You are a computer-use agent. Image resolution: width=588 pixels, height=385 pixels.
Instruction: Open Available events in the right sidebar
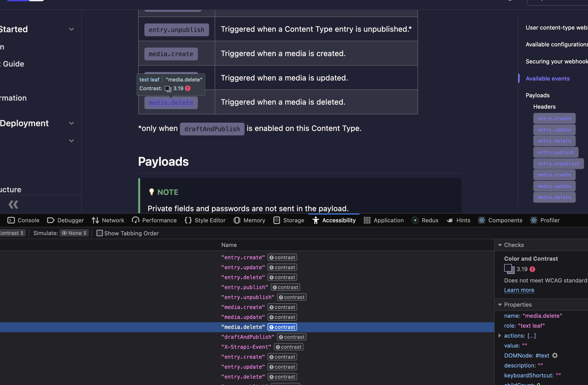(548, 78)
